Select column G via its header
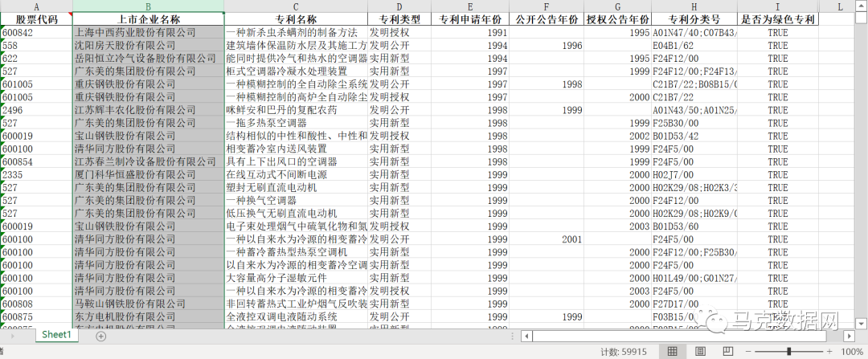 click(618, 6)
